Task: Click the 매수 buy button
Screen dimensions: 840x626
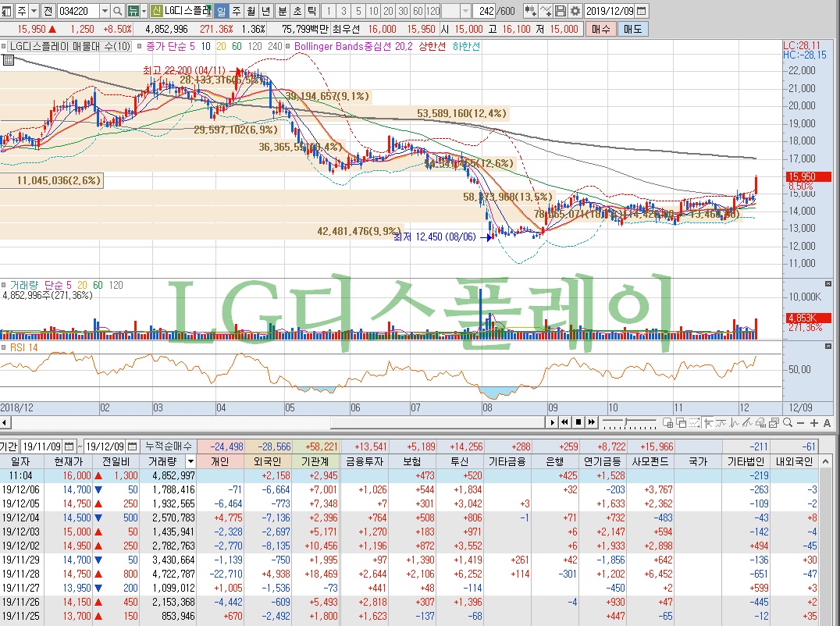Action: 600,29
